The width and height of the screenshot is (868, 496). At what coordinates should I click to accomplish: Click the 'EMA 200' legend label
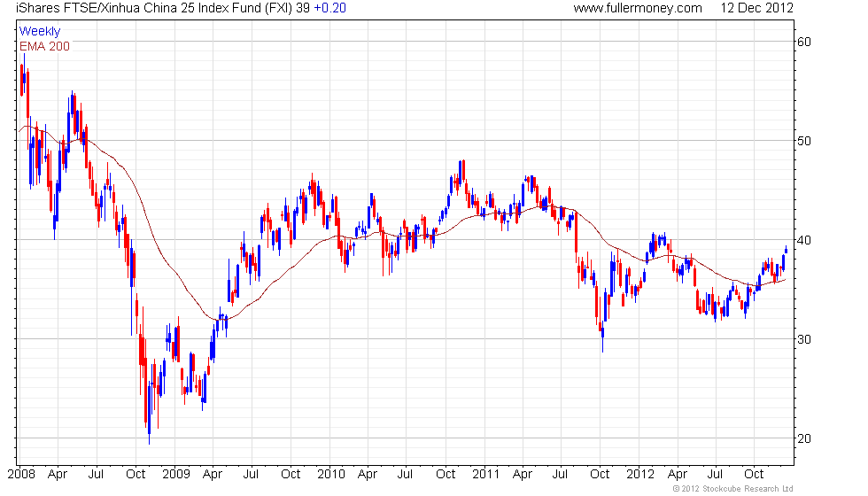point(45,46)
